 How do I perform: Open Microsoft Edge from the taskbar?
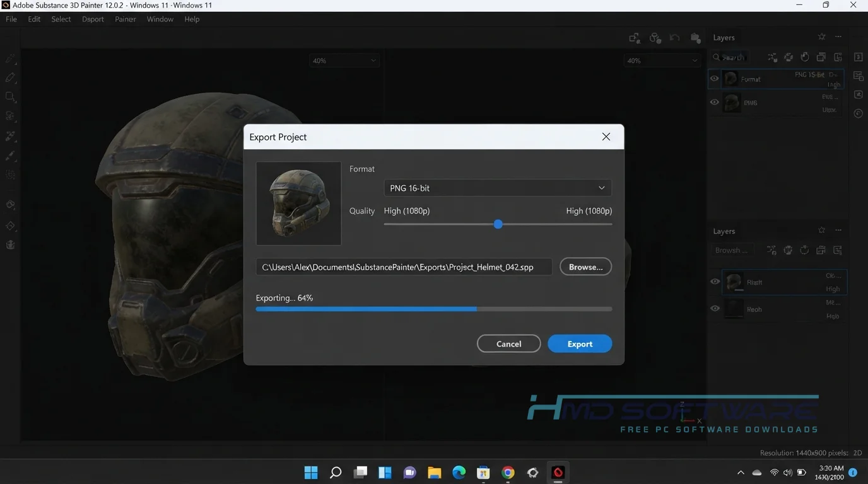pyautogui.click(x=459, y=473)
